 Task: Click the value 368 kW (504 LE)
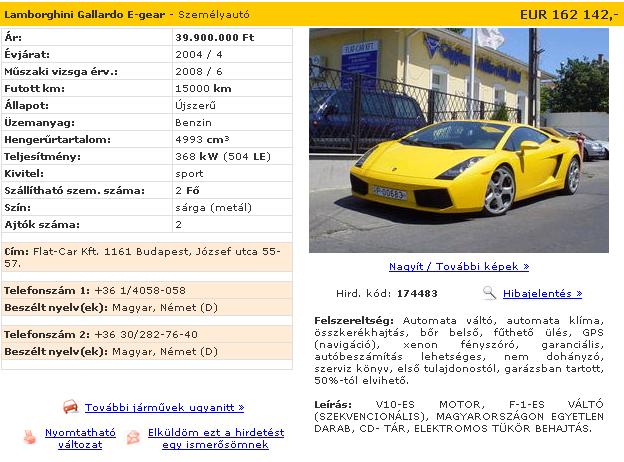coord(223,156)
